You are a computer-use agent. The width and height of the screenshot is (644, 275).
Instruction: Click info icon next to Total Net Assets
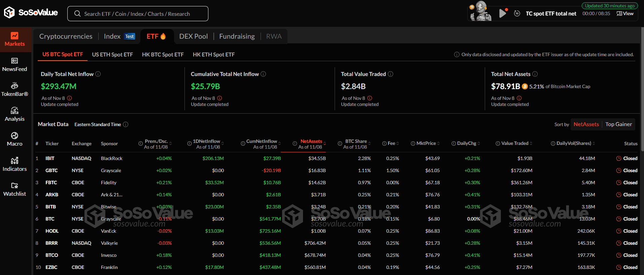[535, 74]
